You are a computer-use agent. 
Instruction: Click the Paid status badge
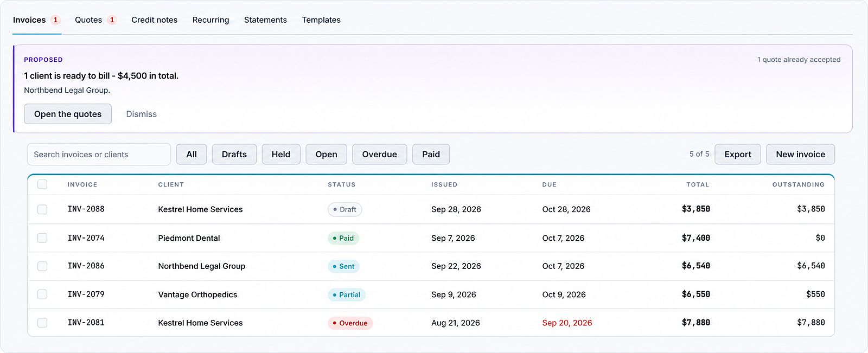[343, 238]
